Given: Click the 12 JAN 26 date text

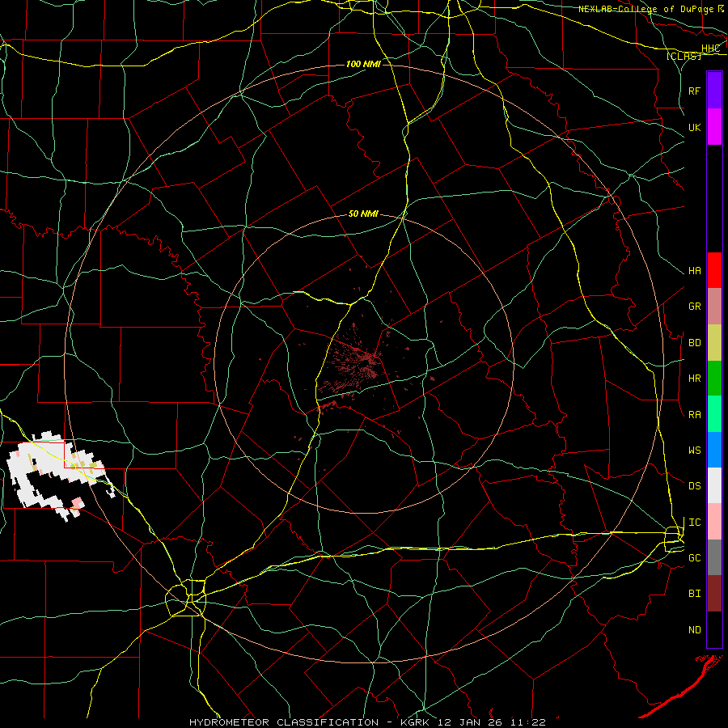Looking at the screenshot, I should (x=470, y=722).
